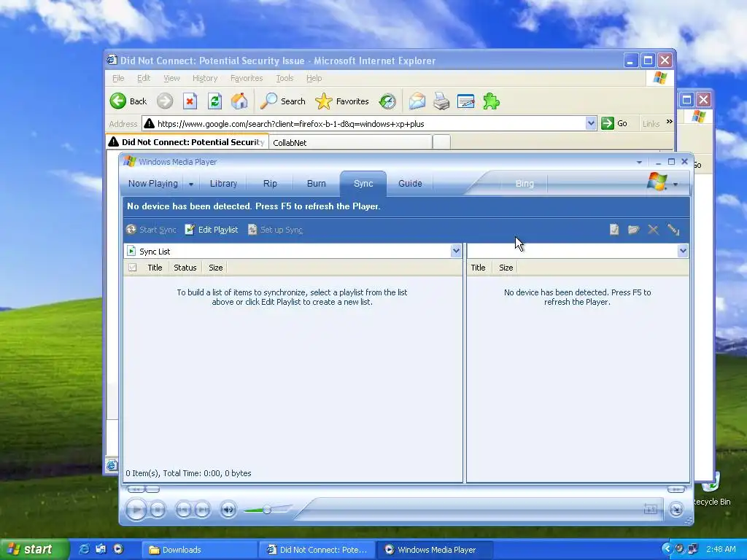
Task: Switch to the Now Playing tab
Action: (x=153, y=183)
